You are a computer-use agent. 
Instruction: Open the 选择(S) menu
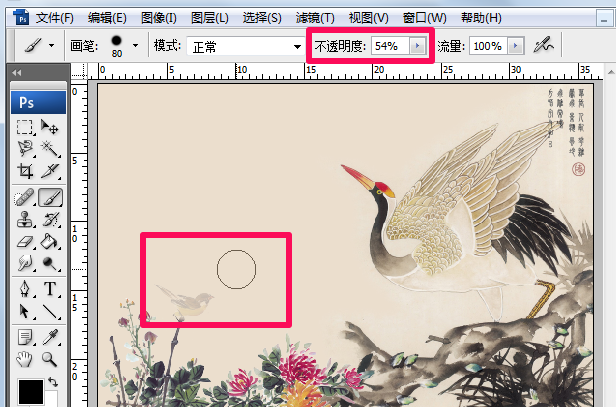click(x=262, y=18)
